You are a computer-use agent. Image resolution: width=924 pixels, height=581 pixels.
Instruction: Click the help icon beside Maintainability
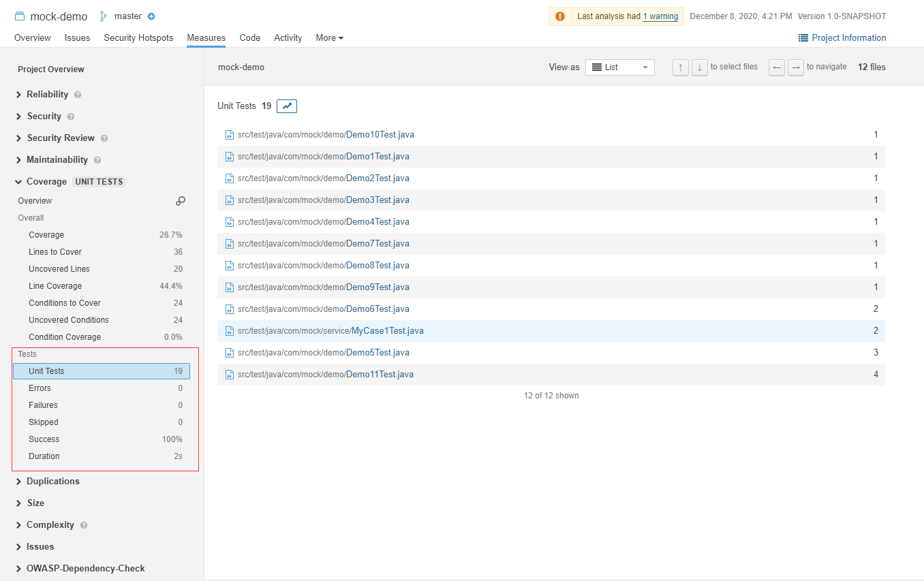click(97, 160)
